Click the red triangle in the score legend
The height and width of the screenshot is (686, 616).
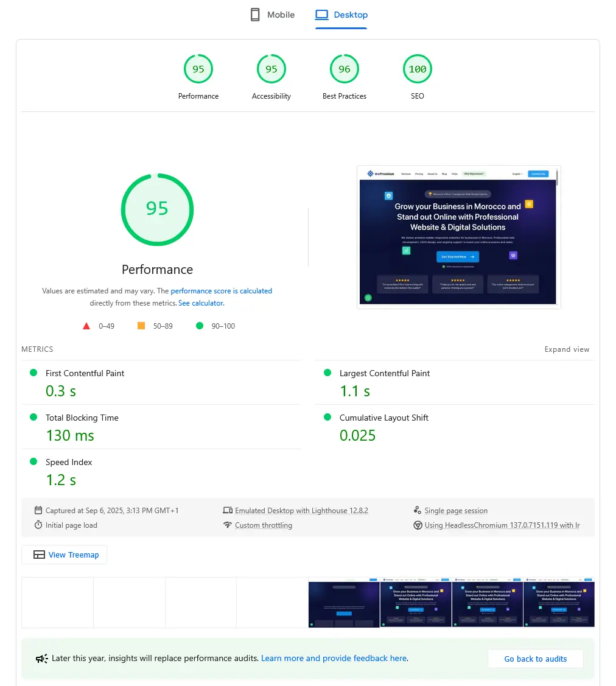86,326
